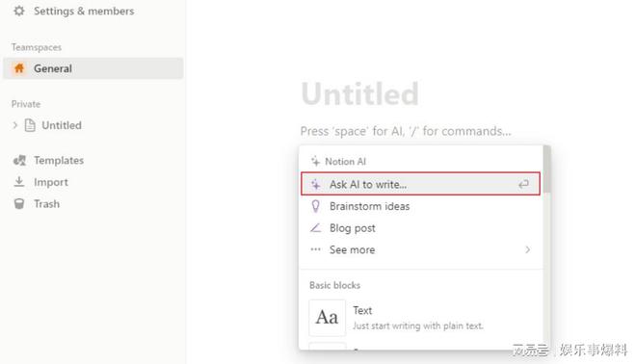Viewport: 636px width, 364px height.
Task: Click the Templates shapes icon
Action: pos(19,161)
